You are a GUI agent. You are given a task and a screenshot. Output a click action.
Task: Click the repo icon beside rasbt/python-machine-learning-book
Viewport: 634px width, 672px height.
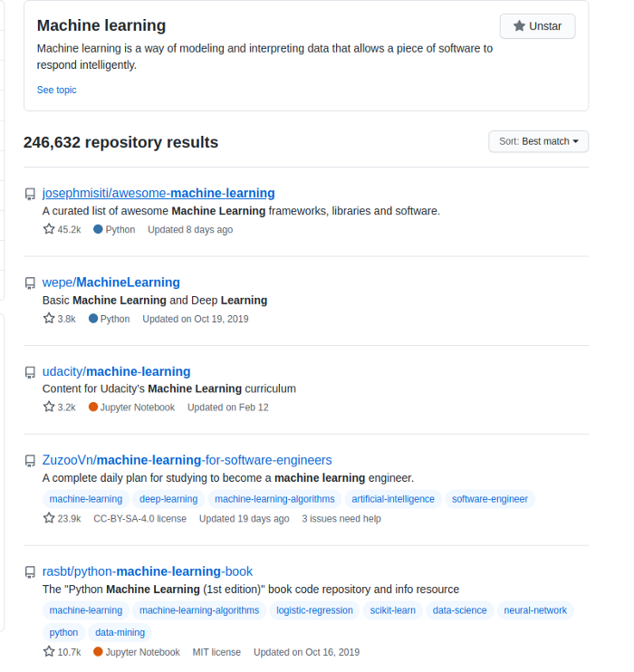click(x=30, y=572)
